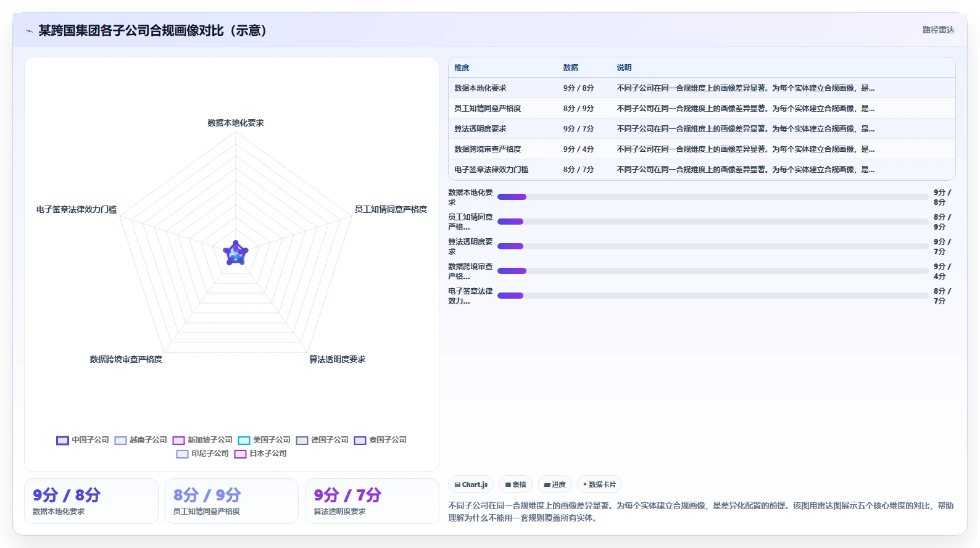Screen dimensions: 980x548
Task: Select the 数据本地化要求 table row
Action: pyautogui.click(x=702, y=88)
